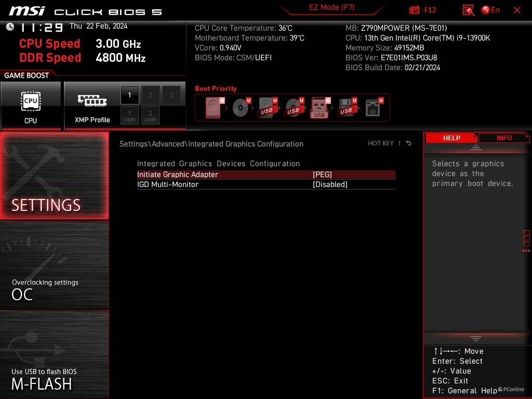
Task: Click the USB key boot device icon
Action: [x=321, y=108]
